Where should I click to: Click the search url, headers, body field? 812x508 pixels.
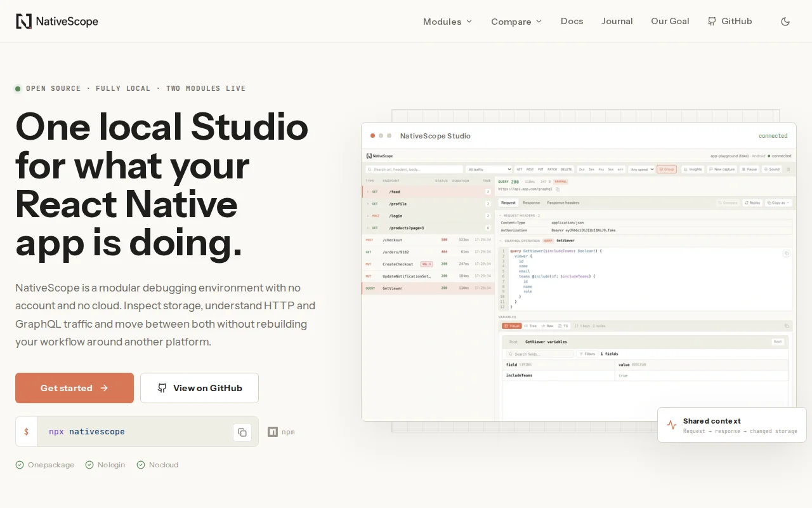click(x=414, y=170)
